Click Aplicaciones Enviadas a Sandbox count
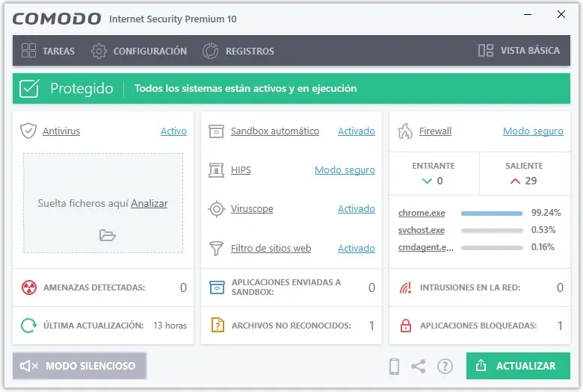The height and width of the screenshot is (392, 583). [371, 287]
